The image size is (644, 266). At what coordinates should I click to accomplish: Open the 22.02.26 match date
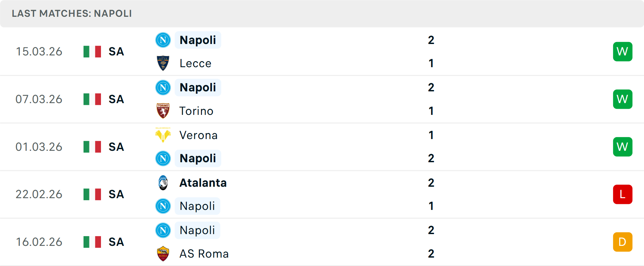(39, 194)
